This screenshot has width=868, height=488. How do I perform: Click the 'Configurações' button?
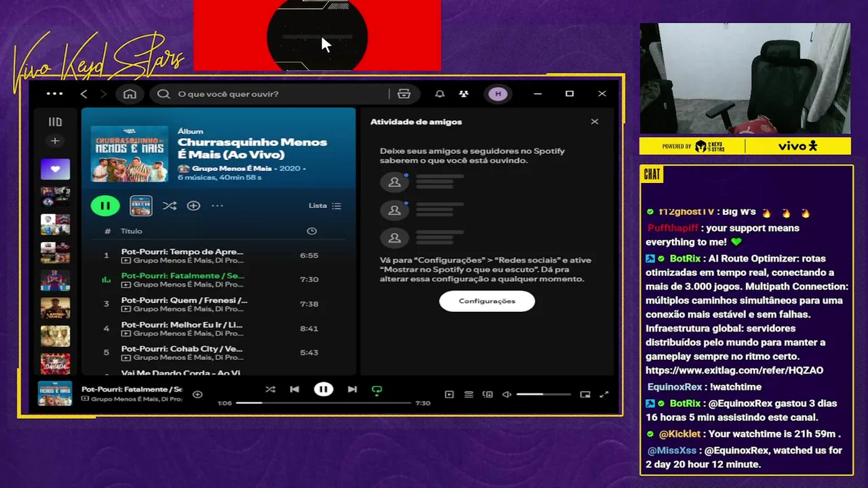point(487,301)
